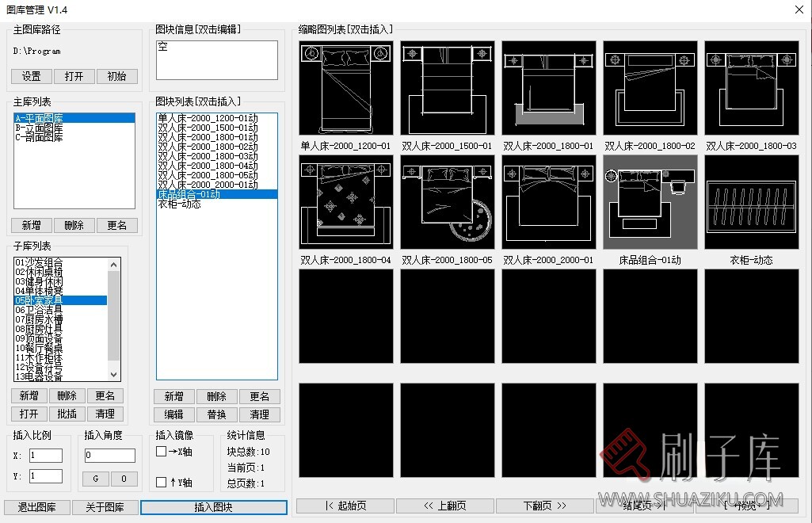Jump to first page using 起始页 button
This screenshot has width=812, height=523.
click(x=345, y=506)
